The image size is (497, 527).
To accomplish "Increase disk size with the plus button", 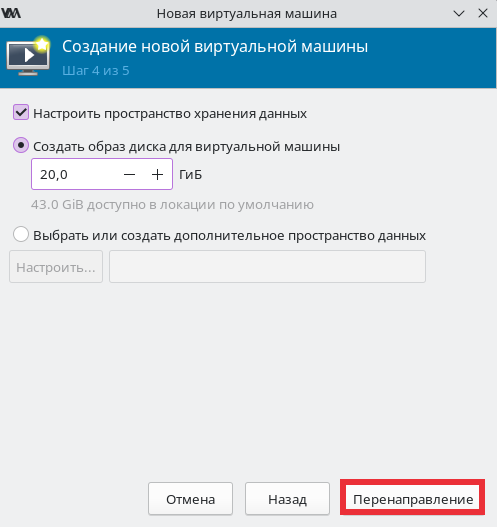I will (157, 174).
